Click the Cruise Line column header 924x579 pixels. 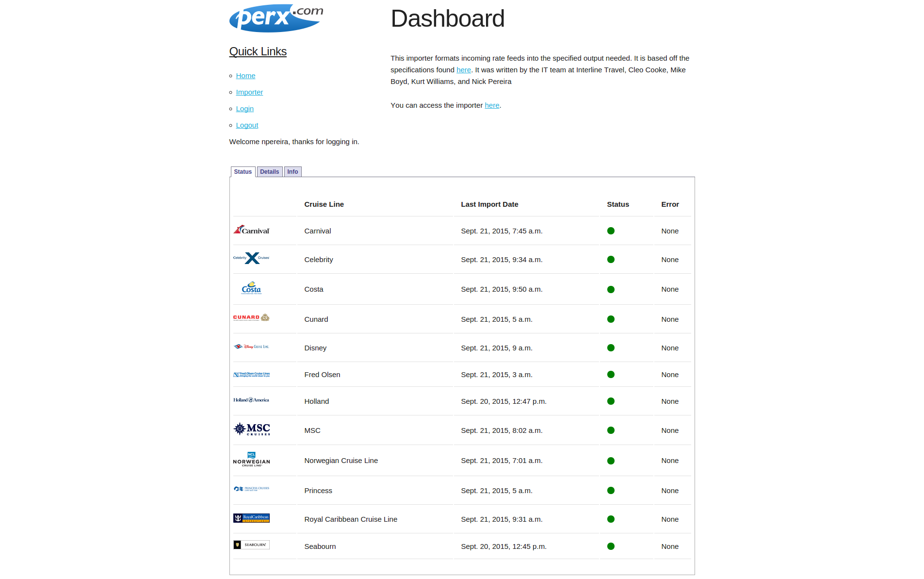pos(324,204)
